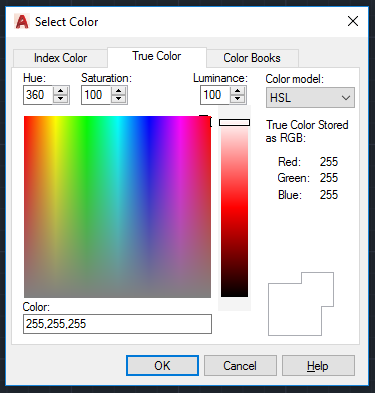
Task: Click the Red value 255
Action: [x=329, y=162]
